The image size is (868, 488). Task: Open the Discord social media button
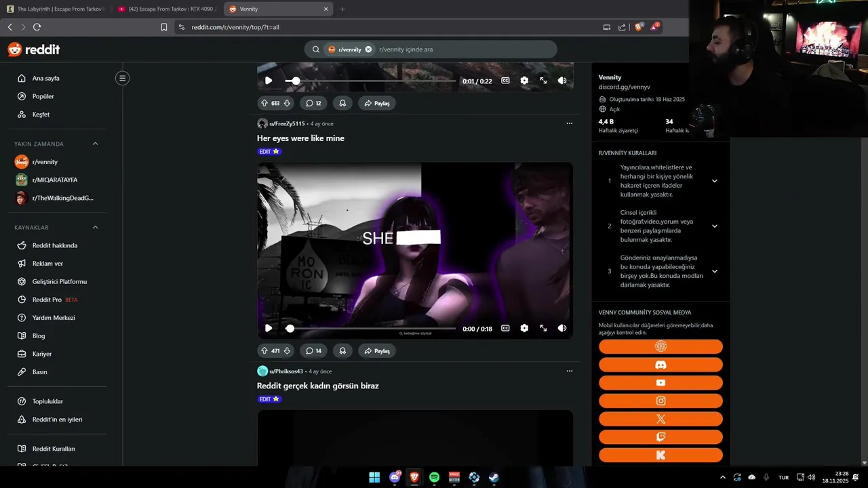tap(660, 365)
